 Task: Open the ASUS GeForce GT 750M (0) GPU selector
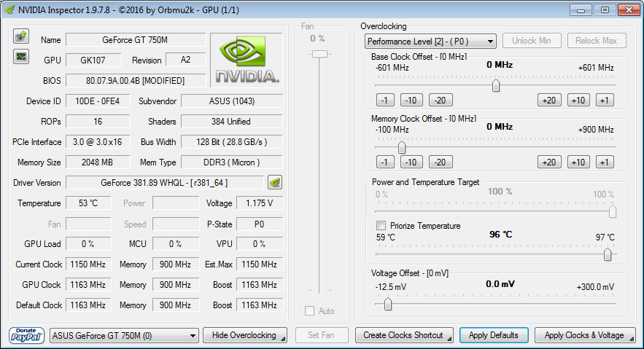click(x=124, y=335)
